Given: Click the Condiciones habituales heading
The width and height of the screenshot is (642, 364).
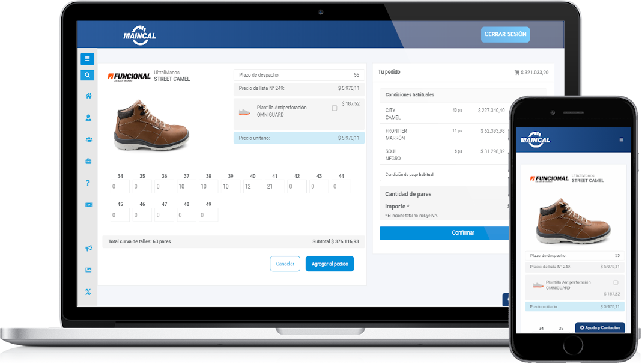Looking at the screenshot, I should (x=410, y=94).
